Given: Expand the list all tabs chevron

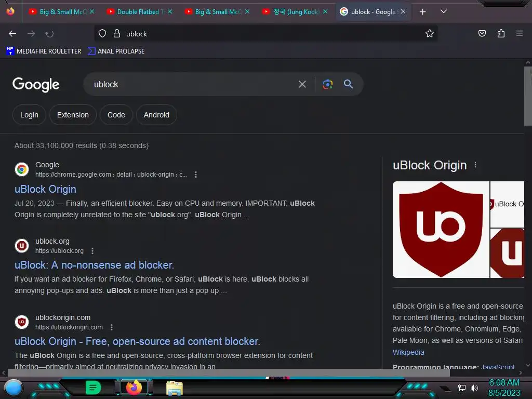Looking at the screenshot, I should pos(443,11).
